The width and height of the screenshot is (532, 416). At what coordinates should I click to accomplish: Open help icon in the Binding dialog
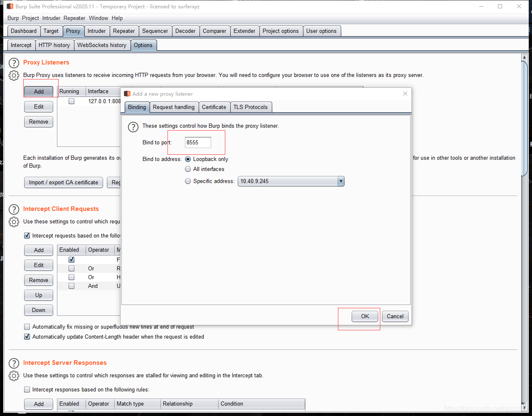tap(133, 127)
